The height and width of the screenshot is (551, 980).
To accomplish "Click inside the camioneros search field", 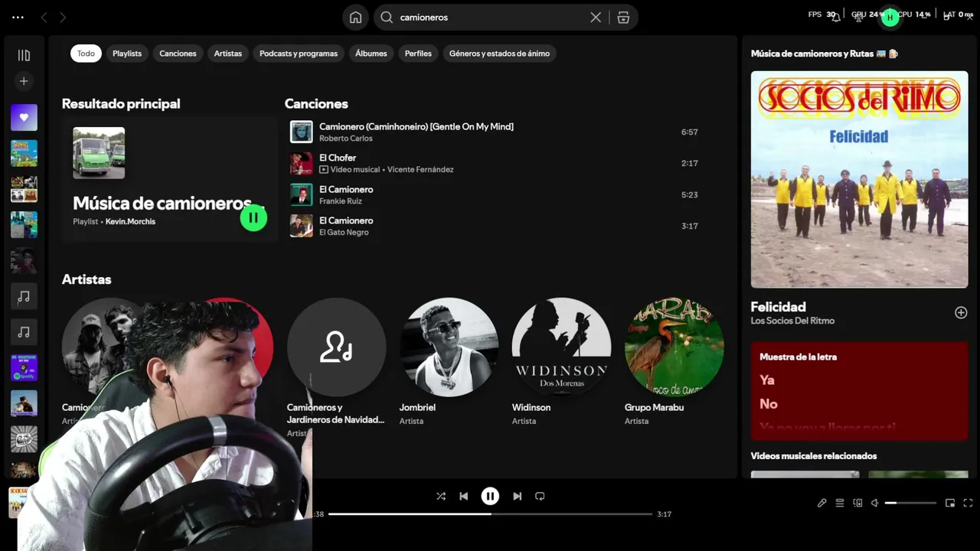I will tap(490, 17).
